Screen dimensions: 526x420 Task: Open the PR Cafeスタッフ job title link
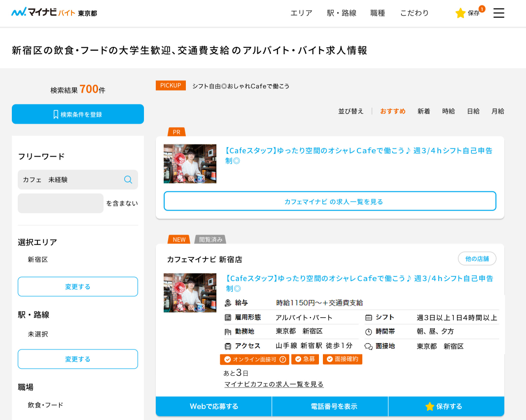(x=358, y=155)
